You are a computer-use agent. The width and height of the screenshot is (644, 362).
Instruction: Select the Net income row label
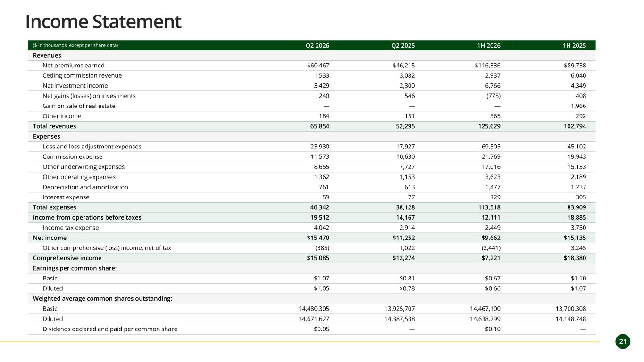tap(50, 238)
